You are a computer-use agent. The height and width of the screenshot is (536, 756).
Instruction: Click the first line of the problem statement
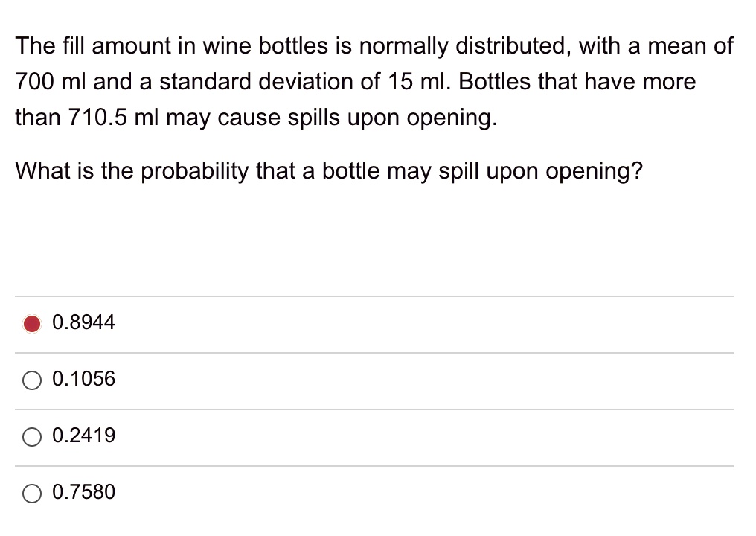tap(374, 46)
